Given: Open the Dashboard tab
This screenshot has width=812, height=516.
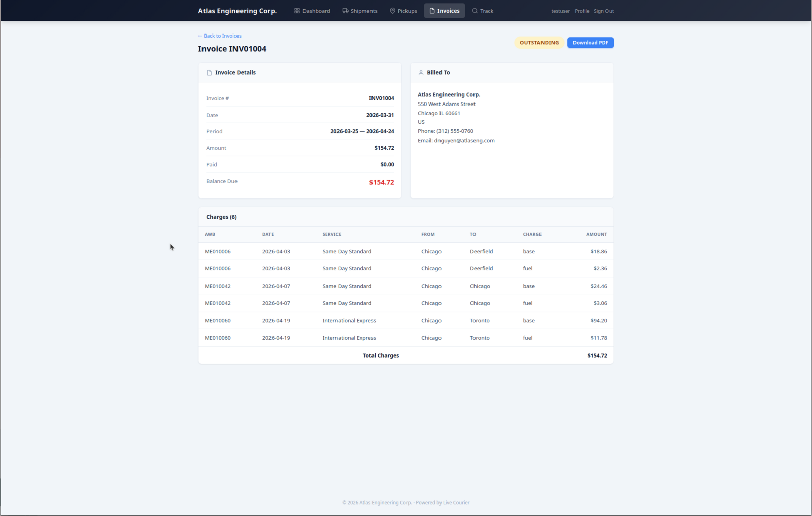Looking at the screenshot, I should click(x=312, y=11).
